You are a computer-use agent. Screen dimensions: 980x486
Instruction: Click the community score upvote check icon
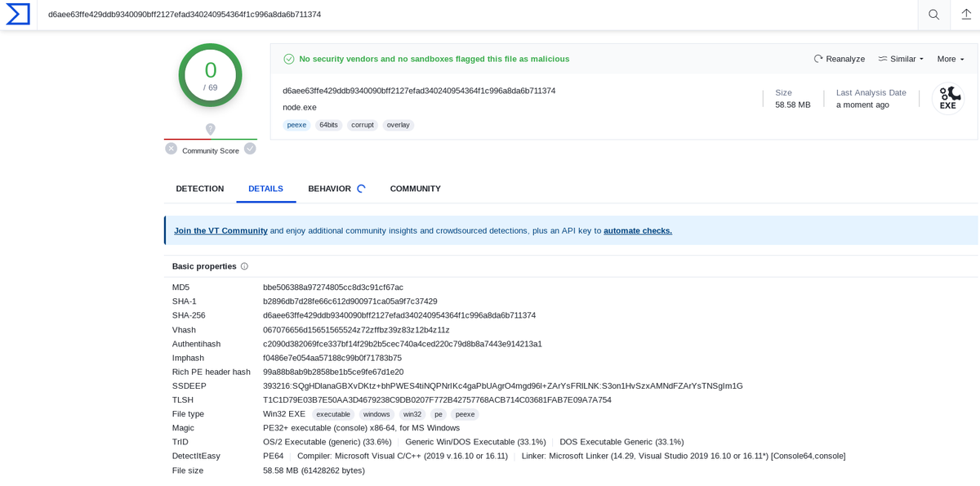pyautogui.click(x=250, y=149)
